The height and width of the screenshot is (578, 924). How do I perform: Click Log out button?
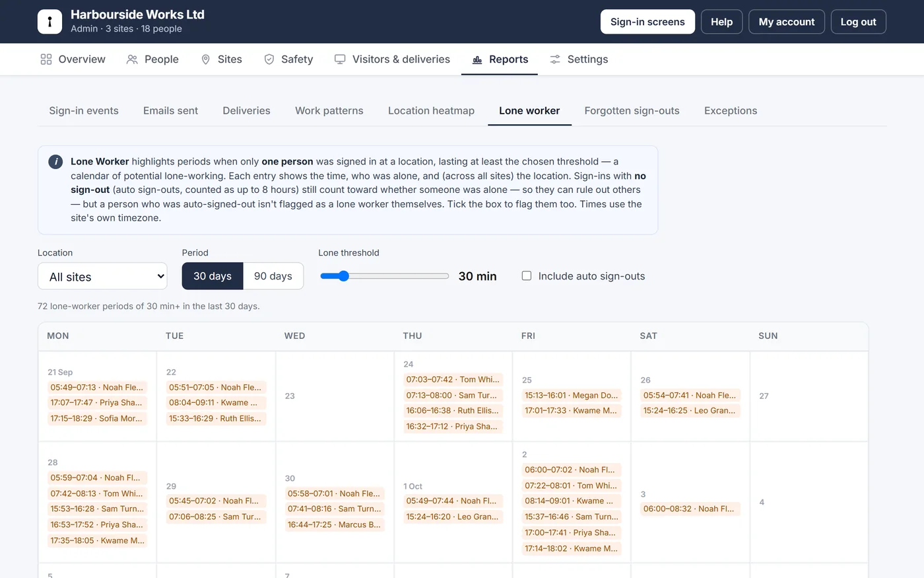[x=858, y=22]
